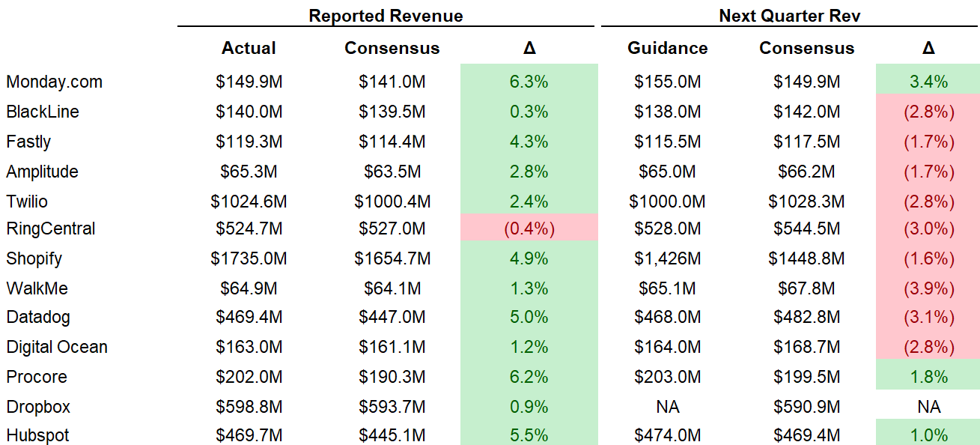Select the 'Next Quarter Rev' group header
Image resolution: width=980 pixels, height=445 pixels.
pos(790,16)
